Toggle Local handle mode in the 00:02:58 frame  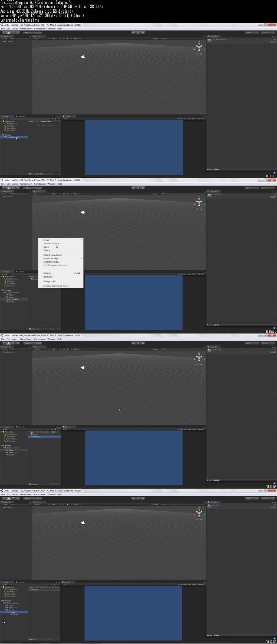pos(37,343)
